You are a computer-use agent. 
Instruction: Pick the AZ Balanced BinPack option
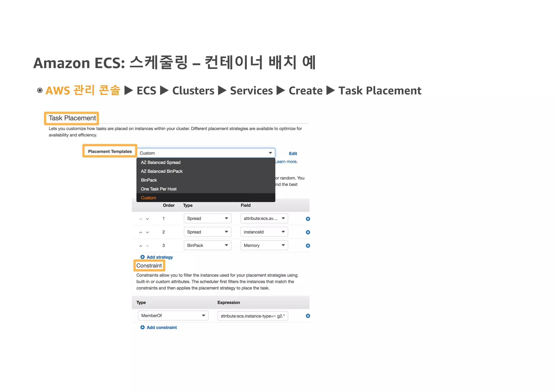pos(162,171)
